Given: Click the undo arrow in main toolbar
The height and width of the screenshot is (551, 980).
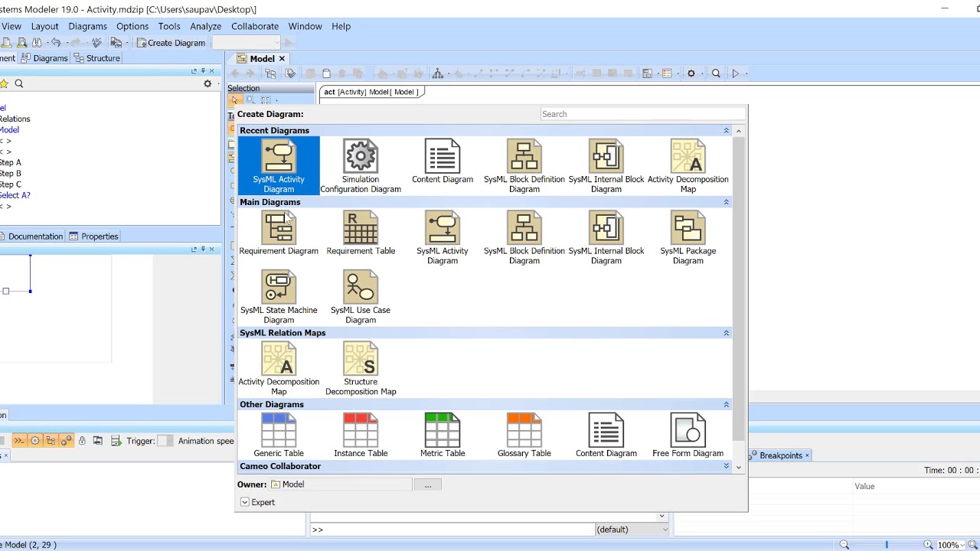Looking at the screenshot, I should tap(56, 43).
